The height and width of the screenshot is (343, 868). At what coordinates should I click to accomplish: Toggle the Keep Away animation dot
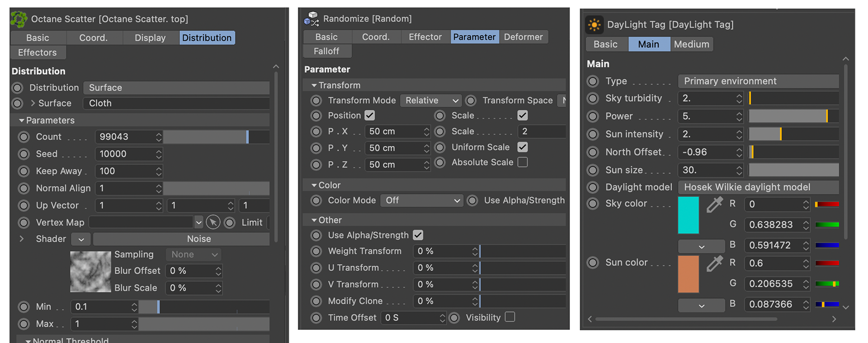tap(24, 171)
